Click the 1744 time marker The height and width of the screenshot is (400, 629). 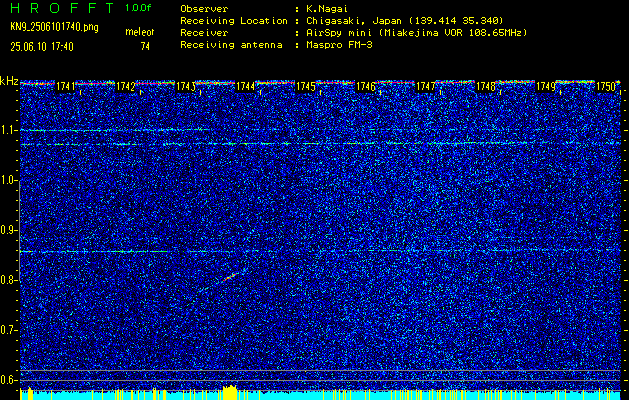(246, 87)
